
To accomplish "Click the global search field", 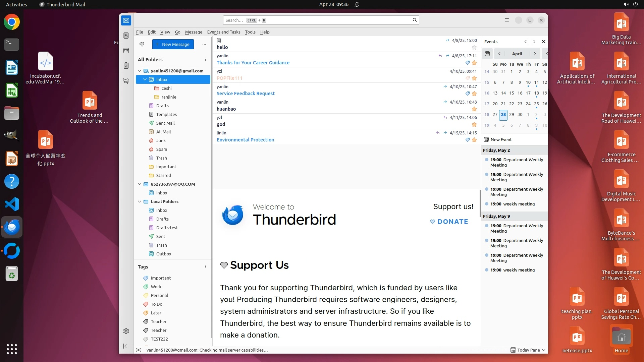I will coord(319,20).
